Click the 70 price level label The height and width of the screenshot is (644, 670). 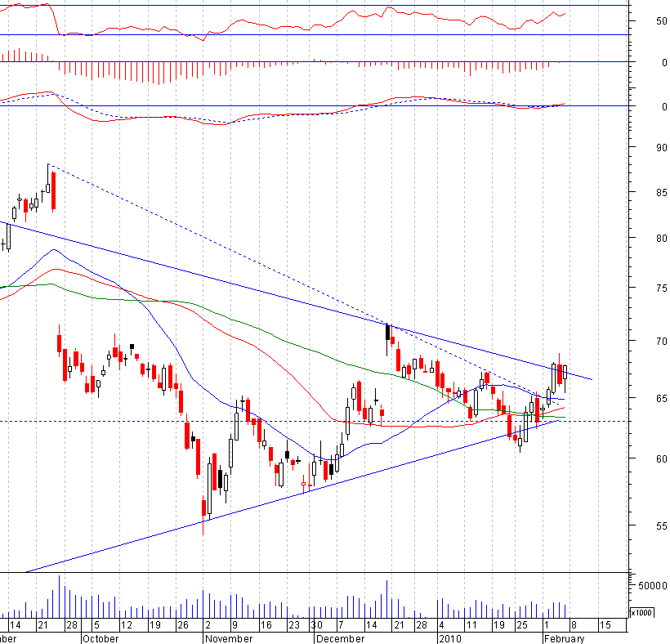[x=662, y=341]
